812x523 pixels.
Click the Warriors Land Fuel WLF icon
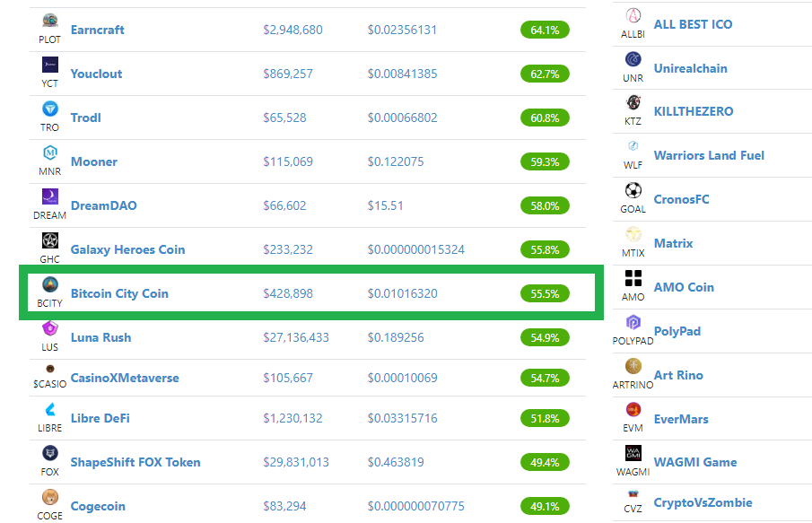[x=633, y=146]
